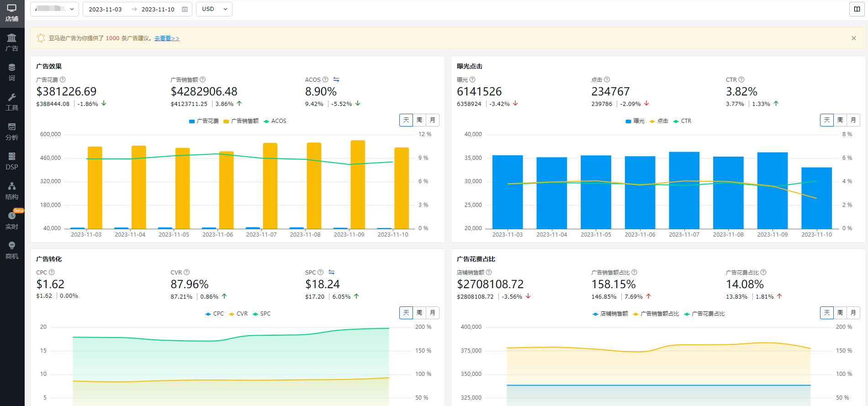The height and width of the screenshot is (406, 868).
Task: Toggle SPC series in 广告转化 legend
Action: [262, 314]
